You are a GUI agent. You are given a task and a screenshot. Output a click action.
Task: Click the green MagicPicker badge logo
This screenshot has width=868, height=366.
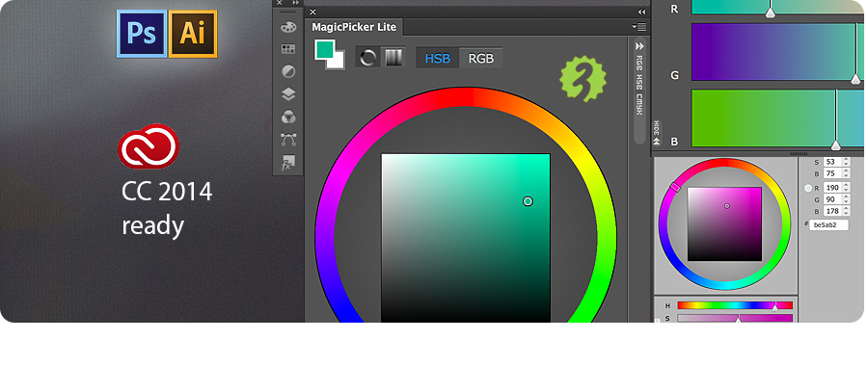pyautogui.click(x=583, y=79)
